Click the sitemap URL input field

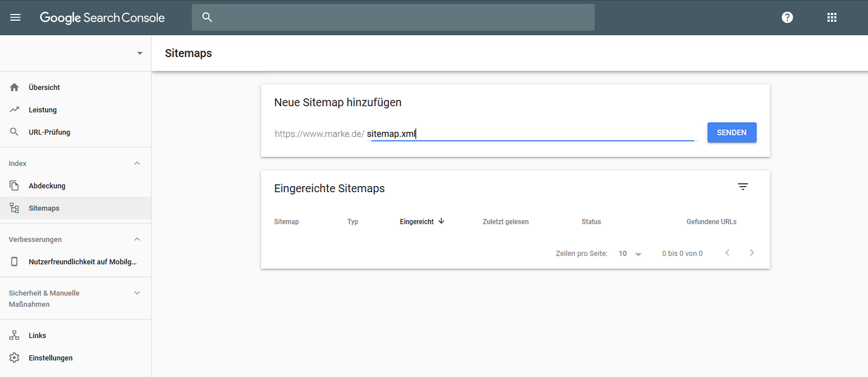530,134
